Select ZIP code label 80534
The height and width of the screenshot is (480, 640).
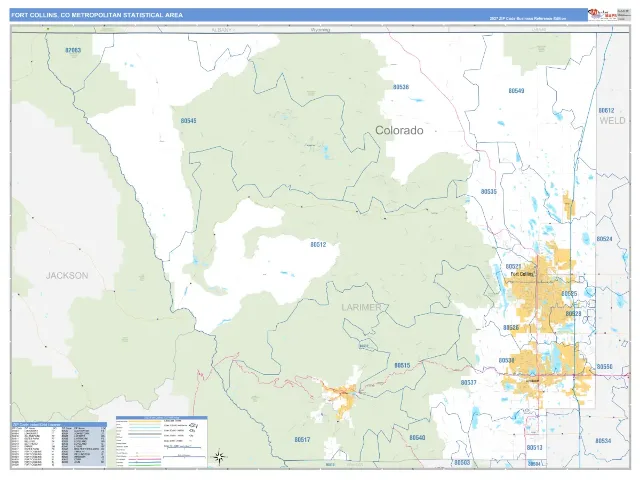pyautogui.click(x=603, y=441)
